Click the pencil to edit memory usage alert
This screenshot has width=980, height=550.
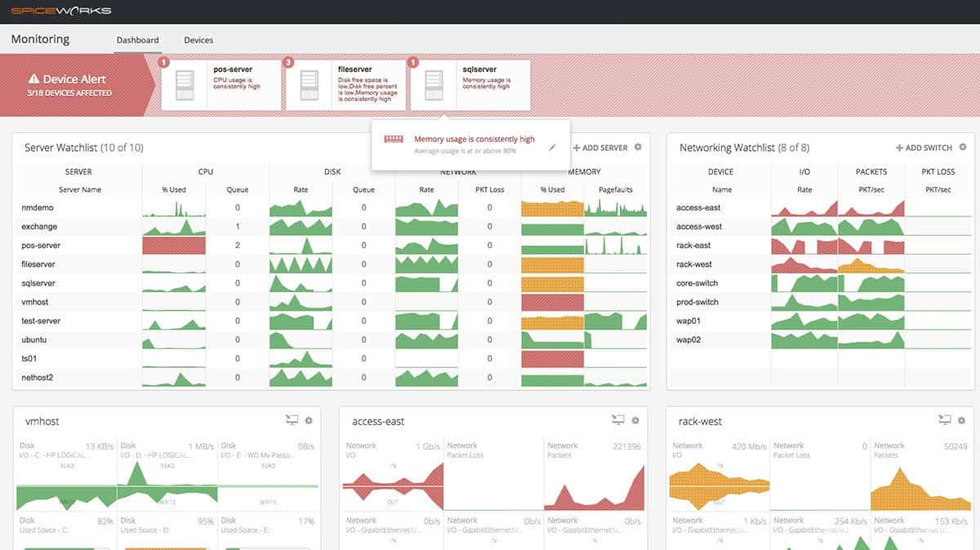point(553,148)
